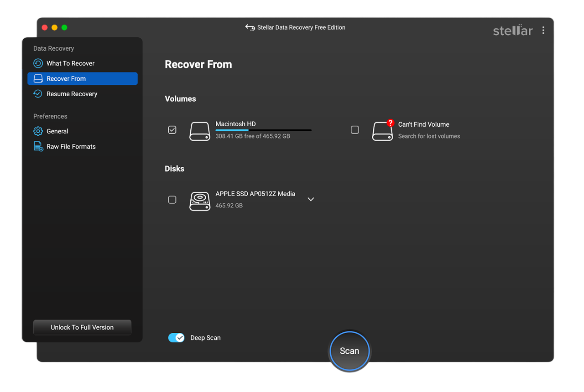Click the Recover From drive icon in sidebar

tap(38, 79)
